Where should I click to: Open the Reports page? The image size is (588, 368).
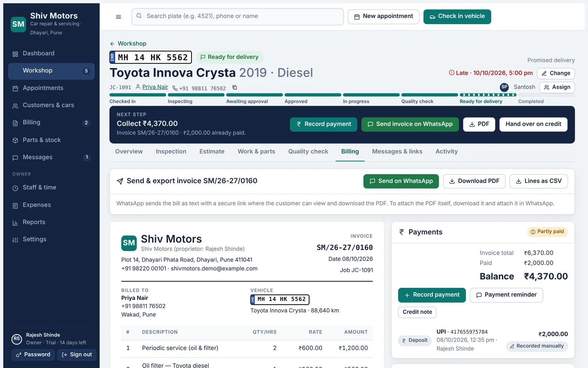[x=51, y=222]
